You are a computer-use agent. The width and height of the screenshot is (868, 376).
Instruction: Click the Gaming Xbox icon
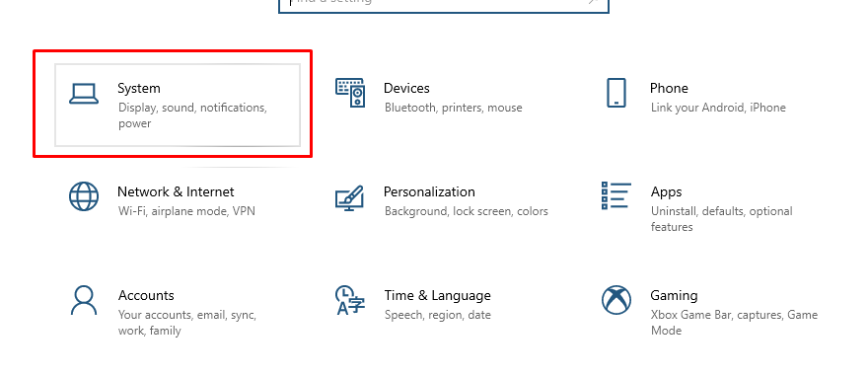616,300
